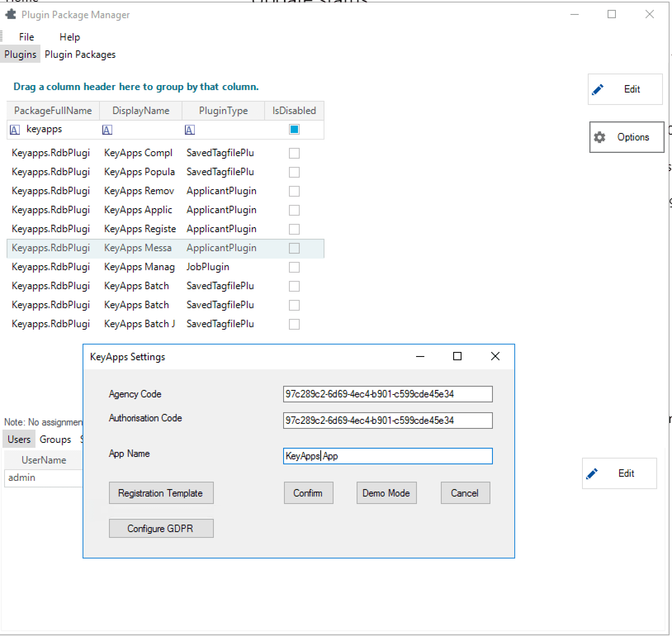Select the KeyApps Manag row
The image size is (672, 637).
click(x=166, y=267)
